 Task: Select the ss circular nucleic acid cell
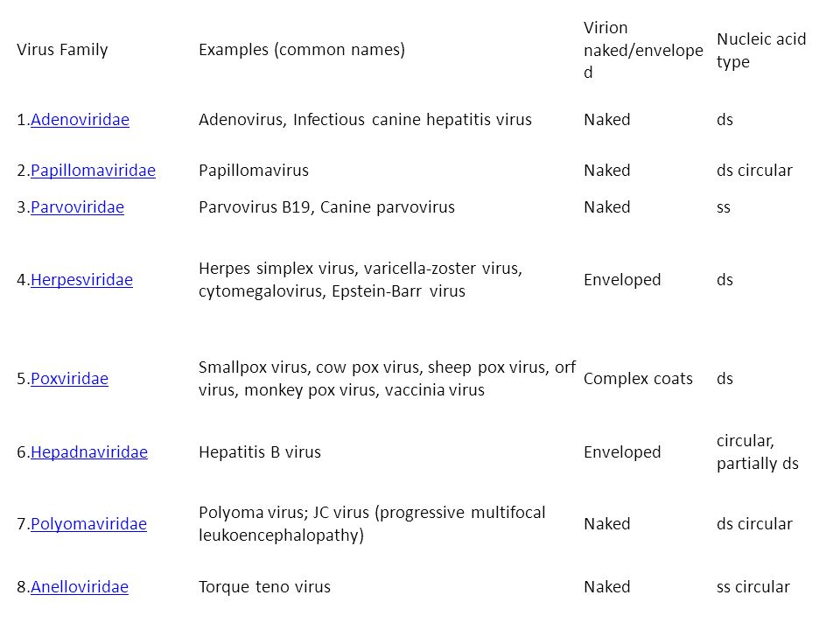(x=753, y=587)
